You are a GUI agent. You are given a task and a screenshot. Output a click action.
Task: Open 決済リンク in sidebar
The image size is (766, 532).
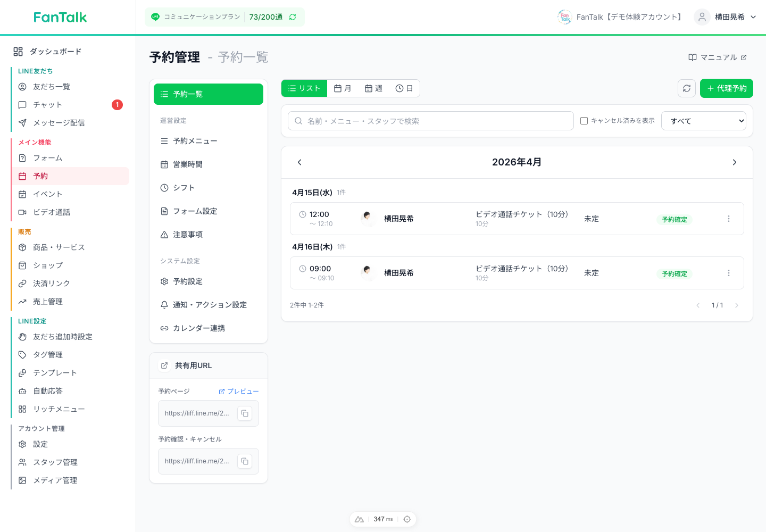pyautogui.click(x=70, y=284)
